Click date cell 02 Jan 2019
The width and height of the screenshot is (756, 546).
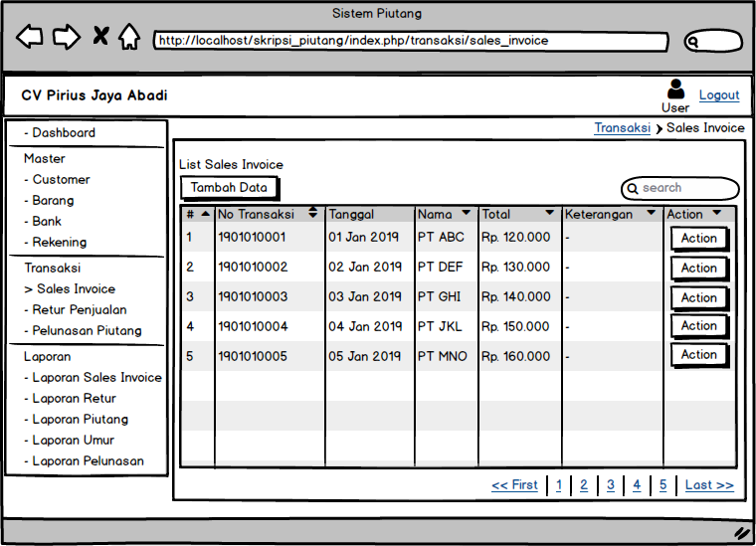tap(365, 267)
